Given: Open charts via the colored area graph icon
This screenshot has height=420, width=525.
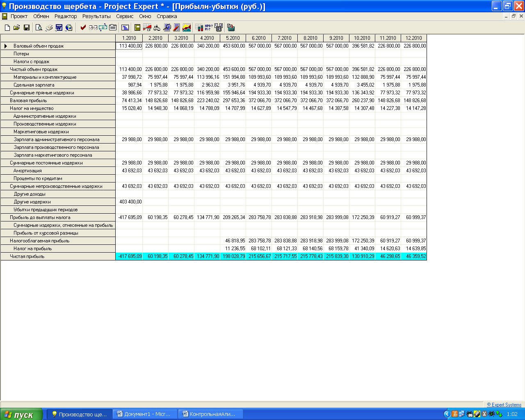Looking at the screenshot, I should pos(187,27).
